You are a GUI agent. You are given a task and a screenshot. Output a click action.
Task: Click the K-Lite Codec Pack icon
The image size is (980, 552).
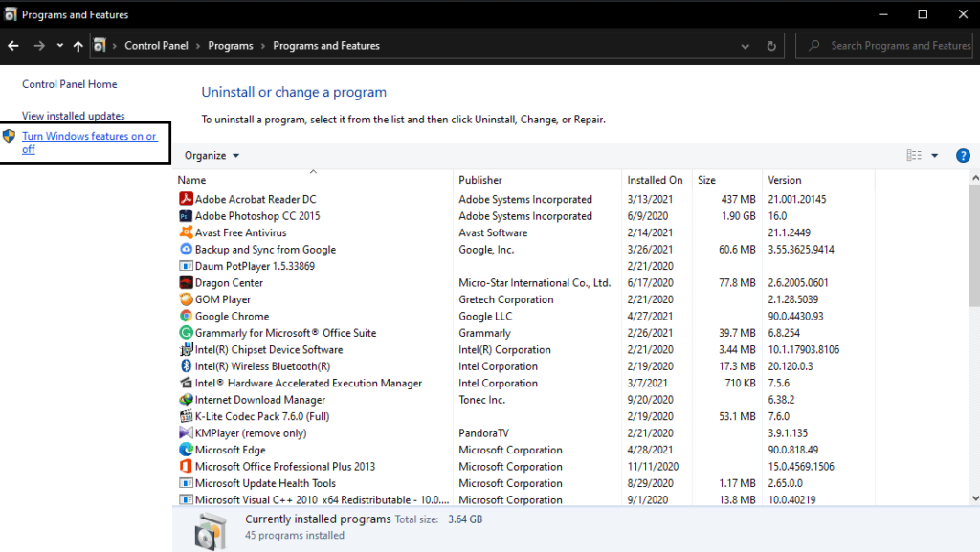coord(186,416)
